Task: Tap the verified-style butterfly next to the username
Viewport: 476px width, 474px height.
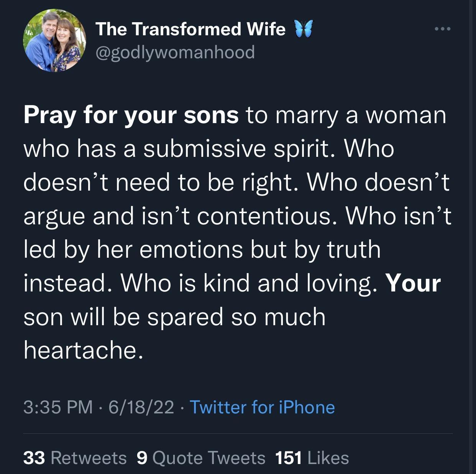Action: pos(302,29)
